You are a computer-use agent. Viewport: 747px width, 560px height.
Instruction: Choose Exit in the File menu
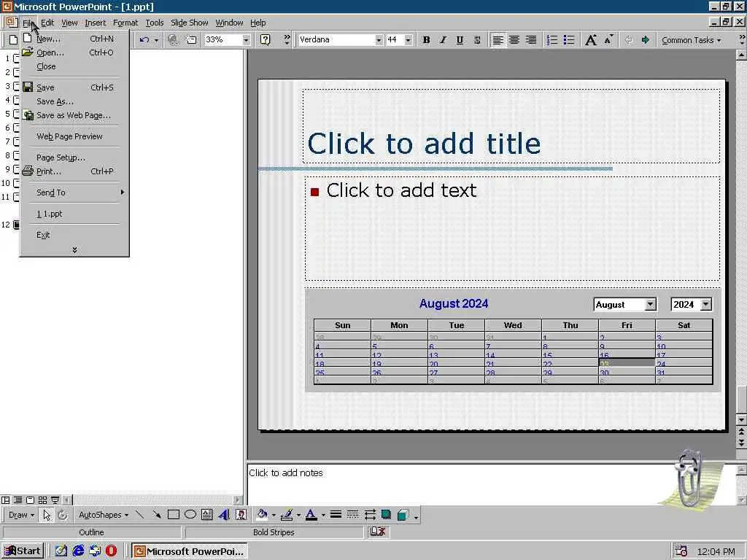click(74, 235)
